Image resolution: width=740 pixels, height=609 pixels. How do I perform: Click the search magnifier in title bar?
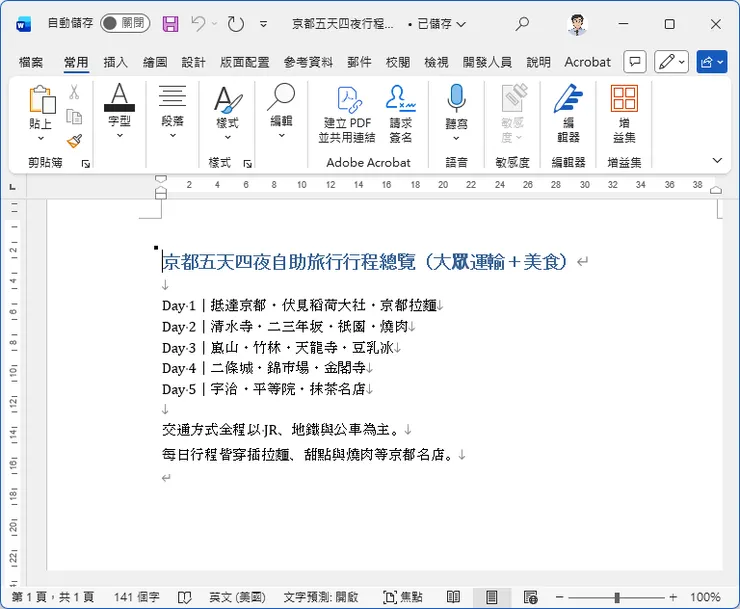tap(521, 24)
